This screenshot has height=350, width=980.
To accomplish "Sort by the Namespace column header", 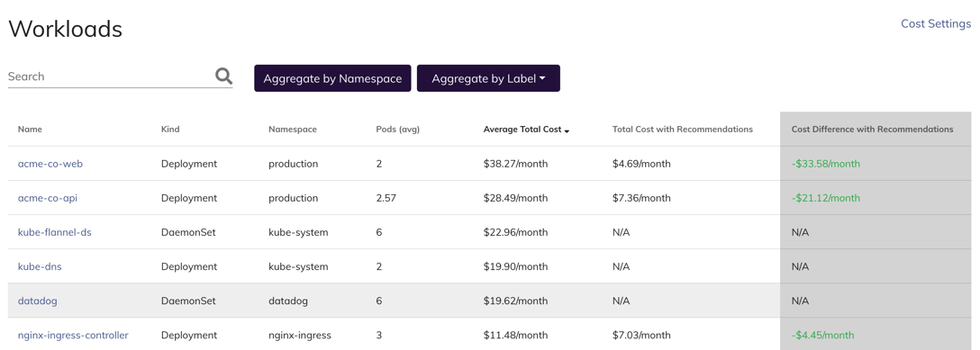I will pos(293,130).
